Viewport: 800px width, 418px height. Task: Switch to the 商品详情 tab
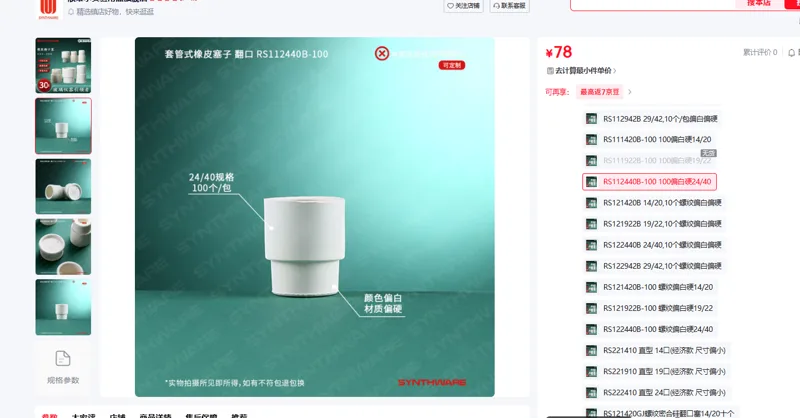pos(155,415)
